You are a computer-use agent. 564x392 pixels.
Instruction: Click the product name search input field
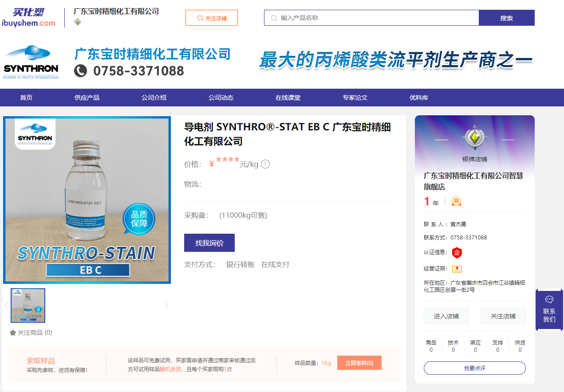371,18
